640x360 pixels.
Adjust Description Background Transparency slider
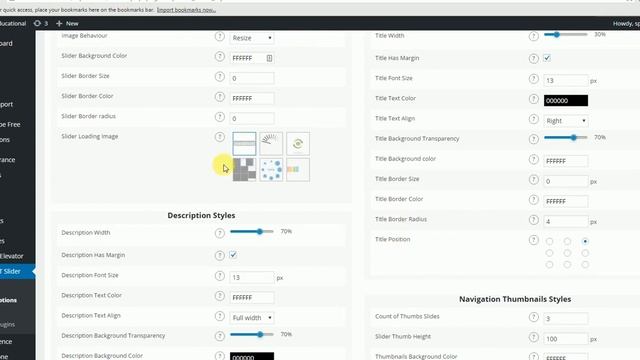click(x=252, y=334)
